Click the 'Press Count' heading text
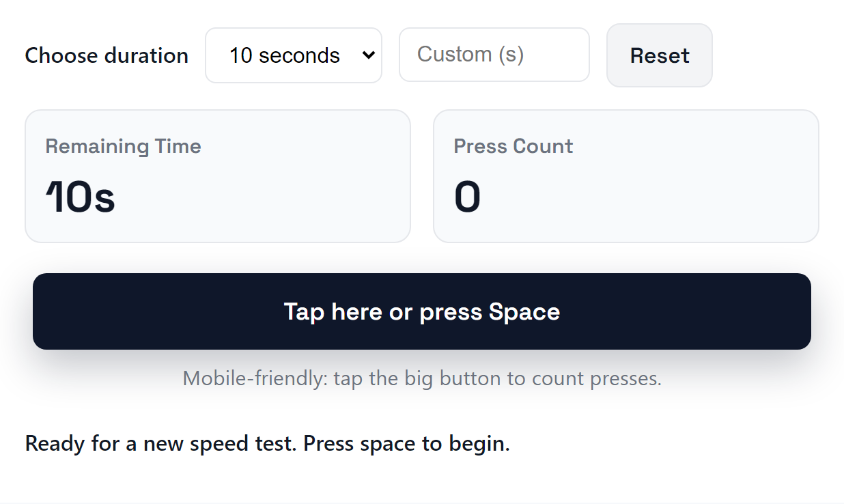This screenshot has width=844, height=504. 514,145
